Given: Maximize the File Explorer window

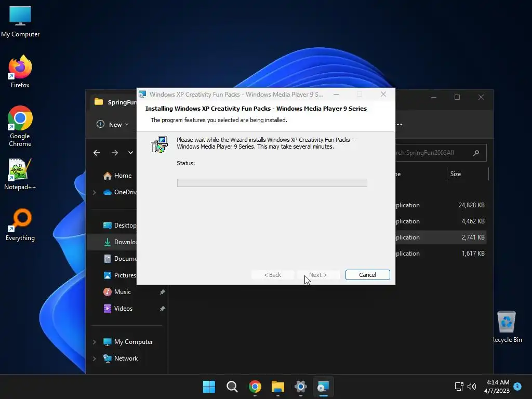Looking at the screenshot, I should coord(457,97).
